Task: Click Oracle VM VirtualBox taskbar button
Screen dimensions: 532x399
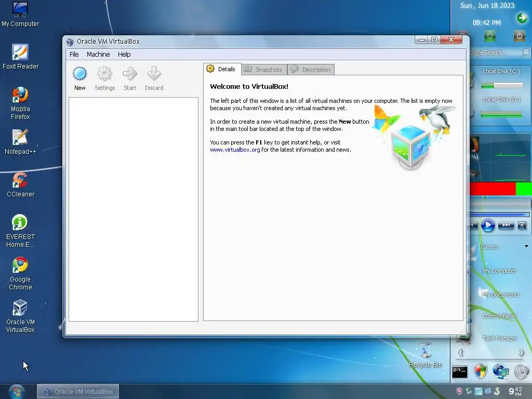Action: [78, 391]
